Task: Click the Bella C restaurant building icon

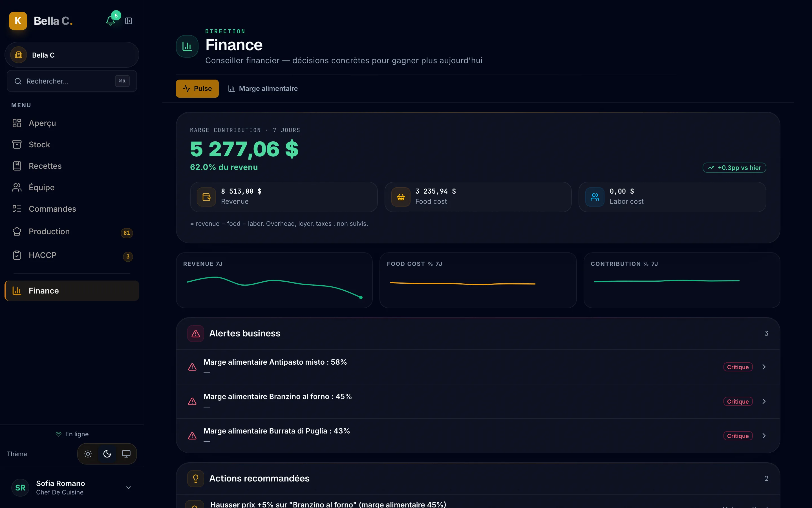Action: [19, 55]
